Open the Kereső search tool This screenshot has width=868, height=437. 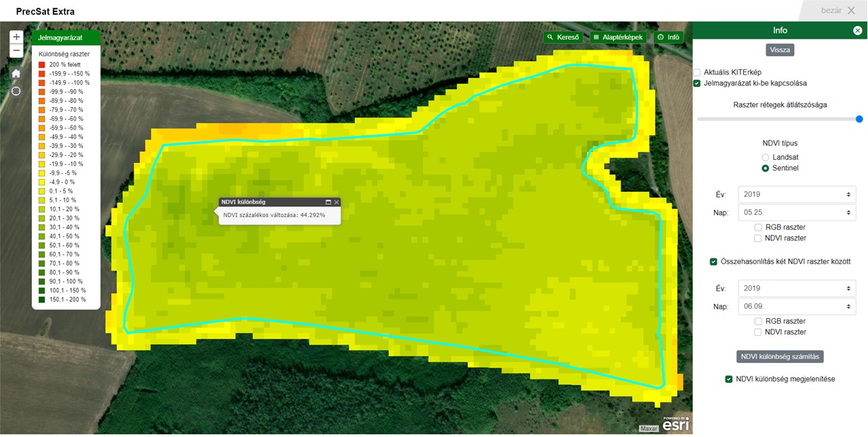(x=564, y=37)
